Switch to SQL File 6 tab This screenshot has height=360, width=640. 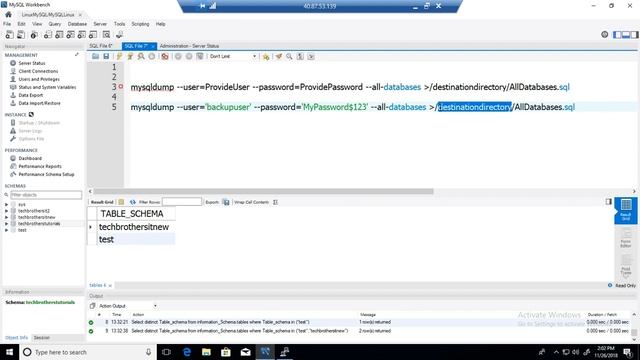pyautogui.click(x=101, y=46)
